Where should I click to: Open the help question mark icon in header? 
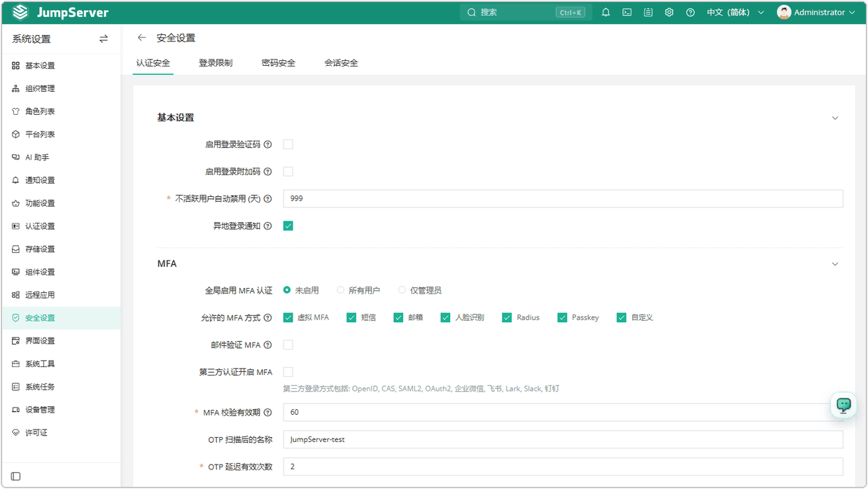tap(690, 13)
